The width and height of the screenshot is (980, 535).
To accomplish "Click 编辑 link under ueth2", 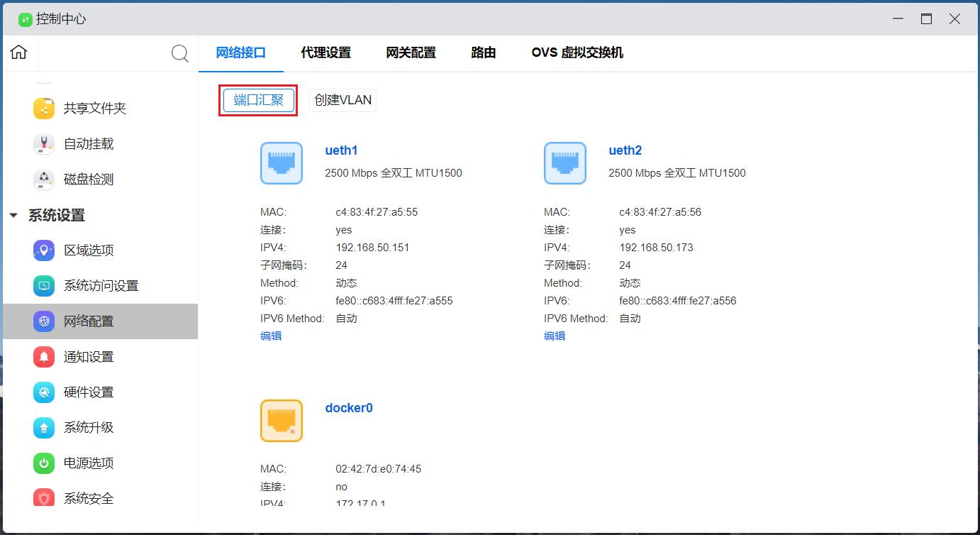I will [555, 336].
